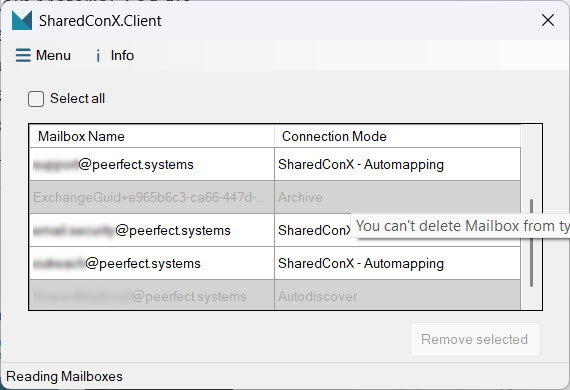Screen dimensions: 570x390
Task: Click the Select all label text
Action: 77,98
